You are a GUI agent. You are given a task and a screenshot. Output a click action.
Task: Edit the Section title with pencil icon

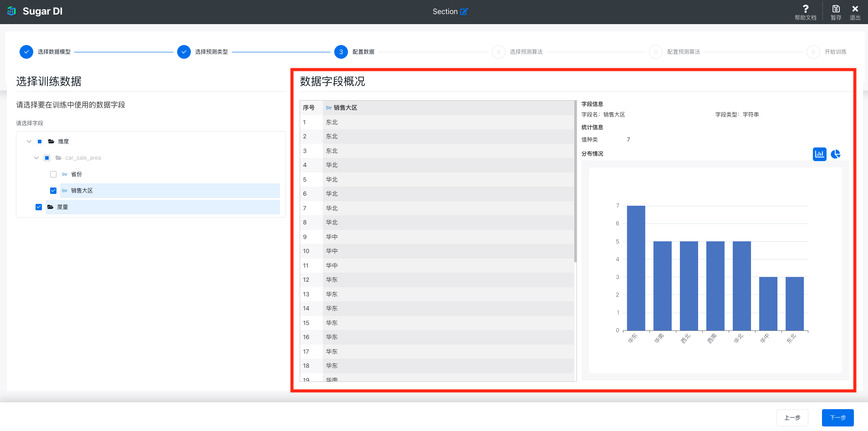click(x=464, y=11)
